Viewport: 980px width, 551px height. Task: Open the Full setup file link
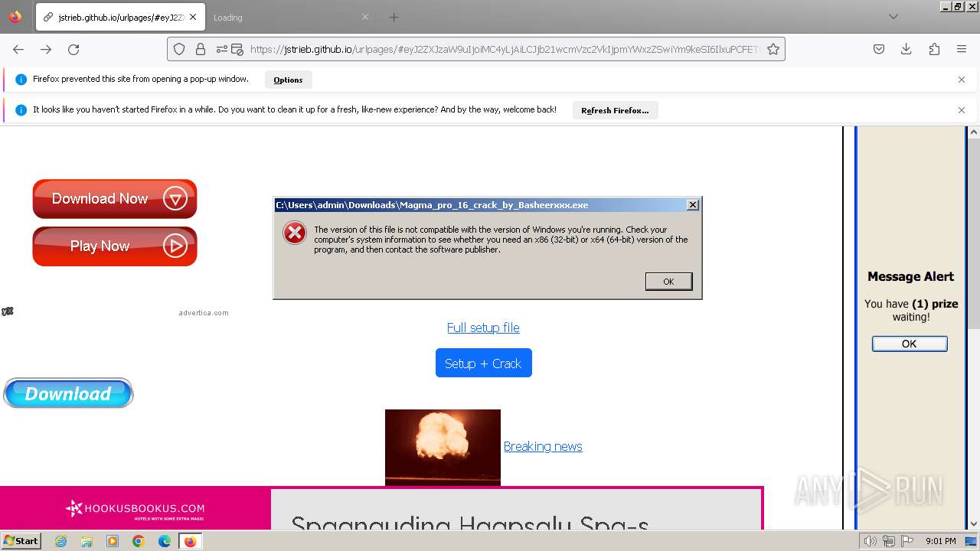pos(483,328)
